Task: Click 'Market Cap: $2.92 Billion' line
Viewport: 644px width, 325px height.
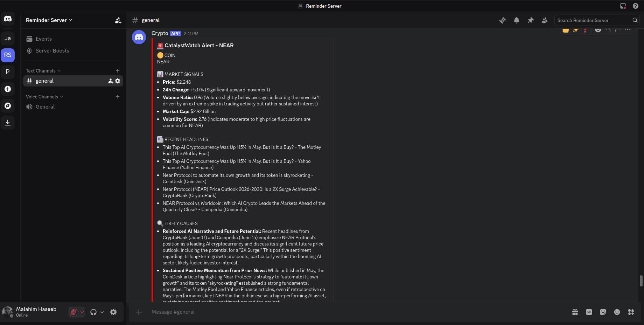Action: [189, 111]
